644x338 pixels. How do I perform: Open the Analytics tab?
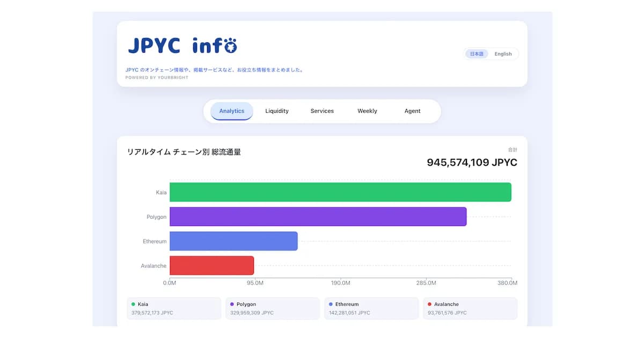[x=232, y=111]
